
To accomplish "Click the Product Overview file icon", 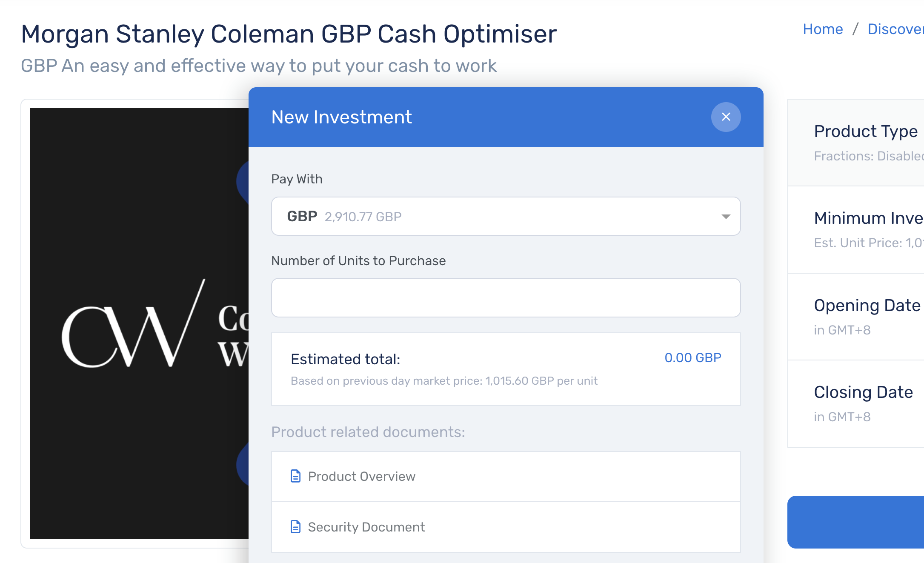I will pyautogui.click(x=295, y=476).
